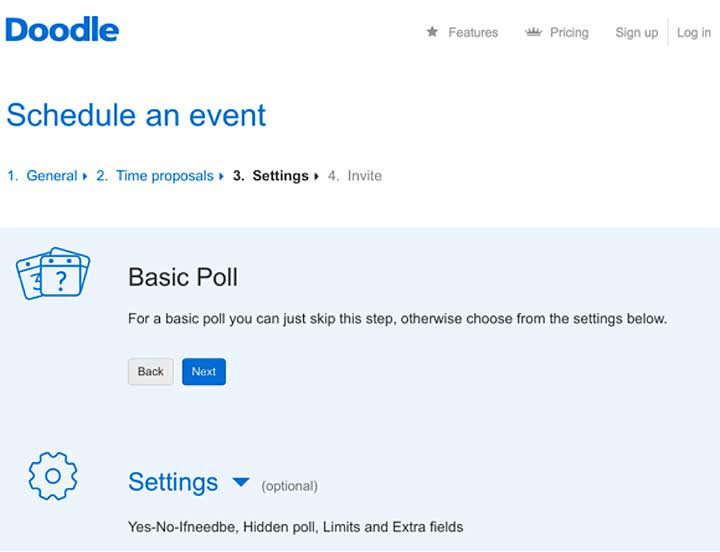Click the arrow after Time proposals step

point(221,176)
